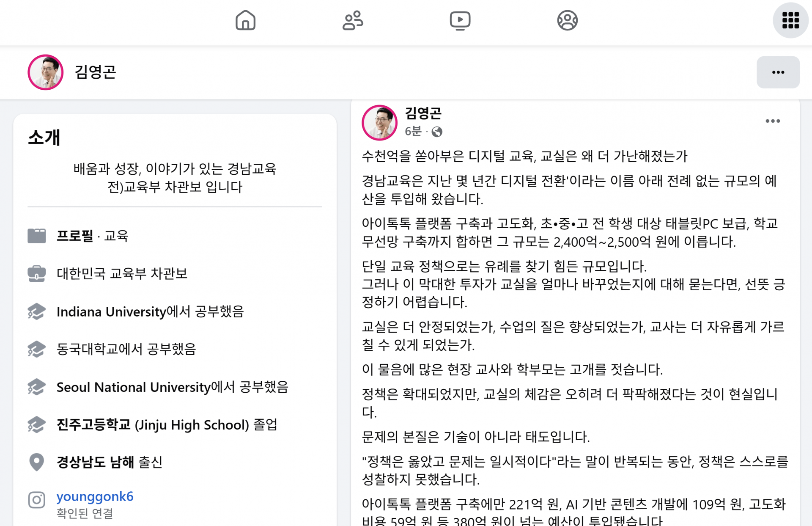Click the 프로필 category entry
Image resolution: width=812 pixels, height=526 pixels.
75,236
